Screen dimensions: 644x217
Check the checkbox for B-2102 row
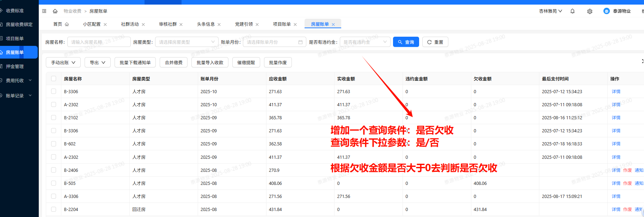coord(54,117)
